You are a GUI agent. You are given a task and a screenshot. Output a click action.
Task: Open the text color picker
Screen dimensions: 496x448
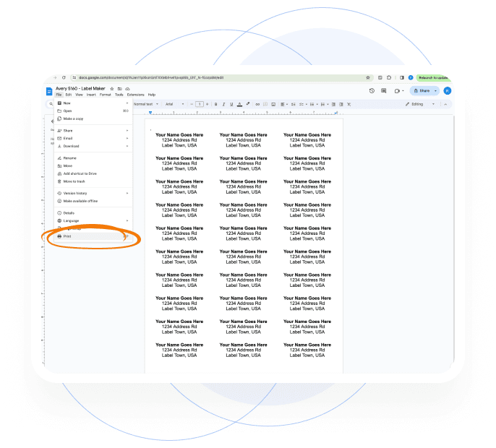pos(239,104)
